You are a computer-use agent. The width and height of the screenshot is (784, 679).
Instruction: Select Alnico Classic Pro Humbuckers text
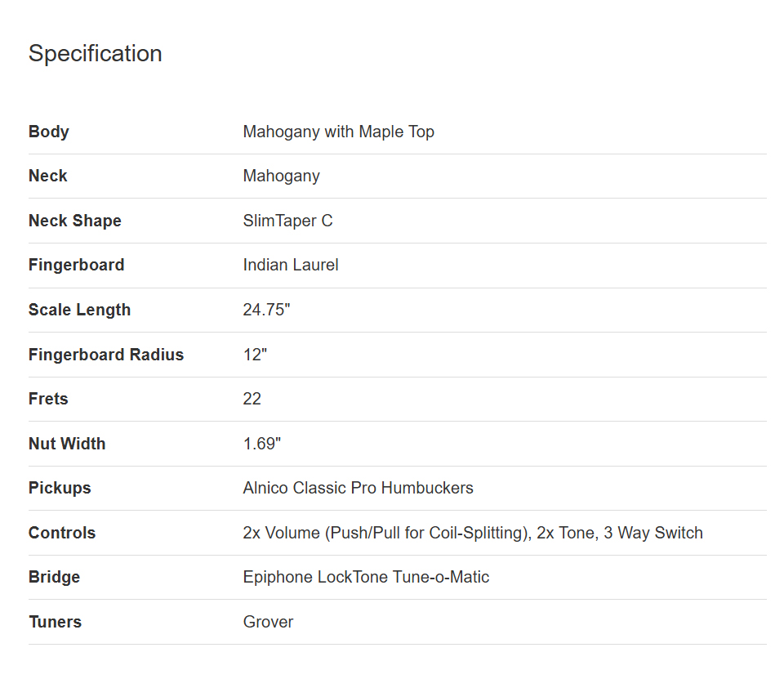[358, 488]
